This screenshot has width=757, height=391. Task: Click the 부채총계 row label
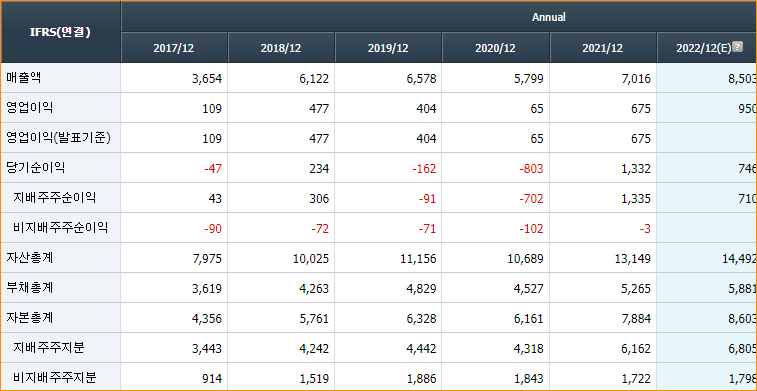tap(29, 287)
